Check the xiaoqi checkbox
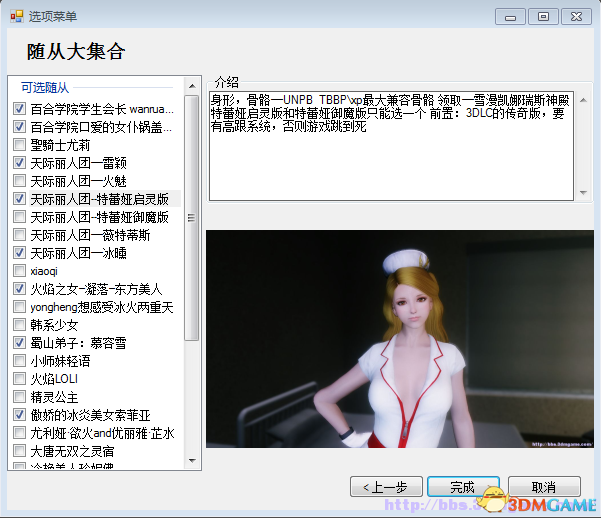 [19, 271]
